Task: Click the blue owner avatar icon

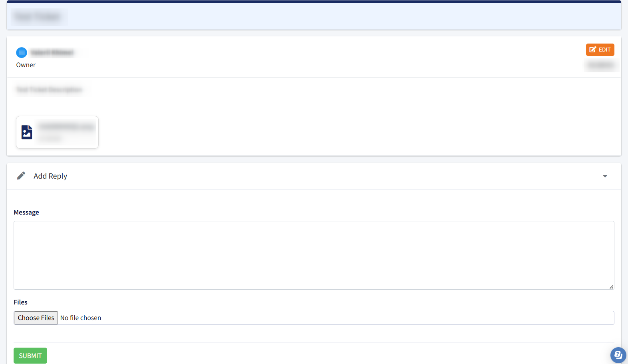Action: point(22,52)
